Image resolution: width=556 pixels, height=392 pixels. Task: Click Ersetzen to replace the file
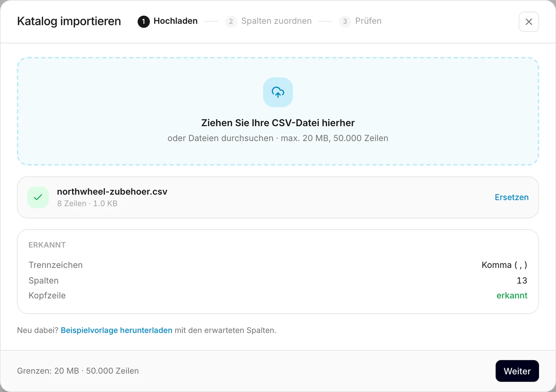point(512,197)
